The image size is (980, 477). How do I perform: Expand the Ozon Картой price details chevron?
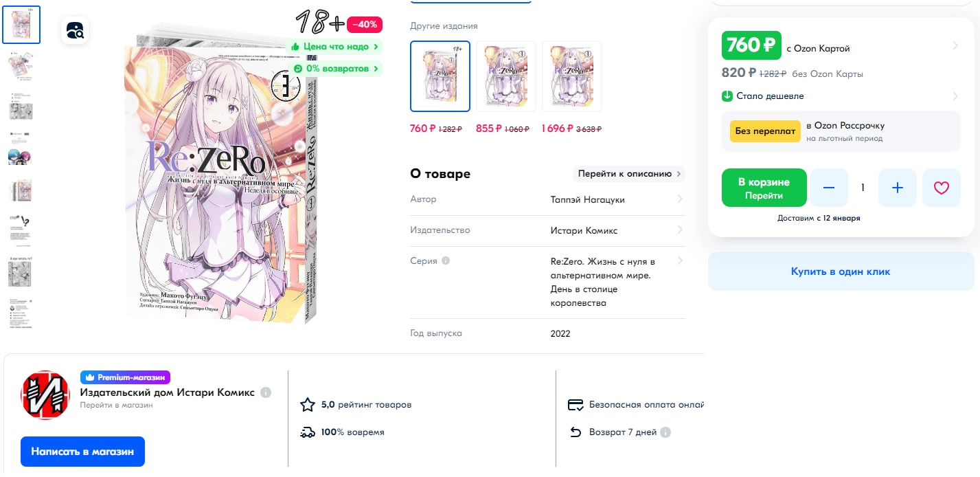point(955,46)
